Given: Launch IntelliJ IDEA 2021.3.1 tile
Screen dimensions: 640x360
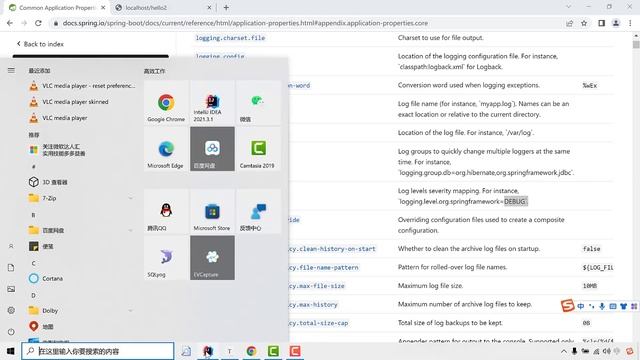Looking at the screenshot, I should pyautogui.click(x=212, y=102).
